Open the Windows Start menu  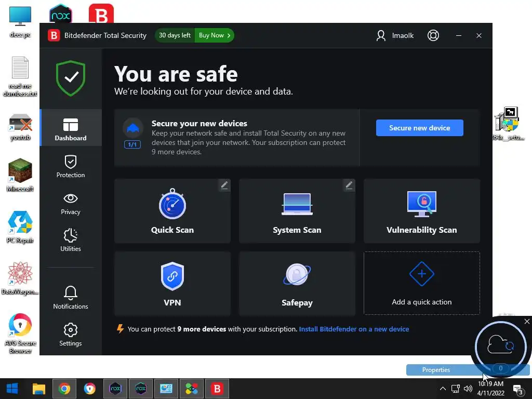[x=12, y=389]
